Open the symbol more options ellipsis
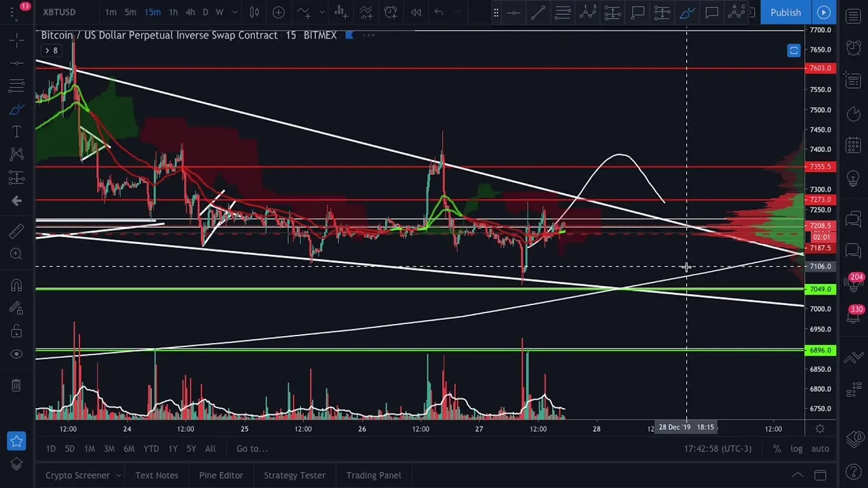Image resolution: width=868 pixels, height=488 pixels. (x=369, y=35)
